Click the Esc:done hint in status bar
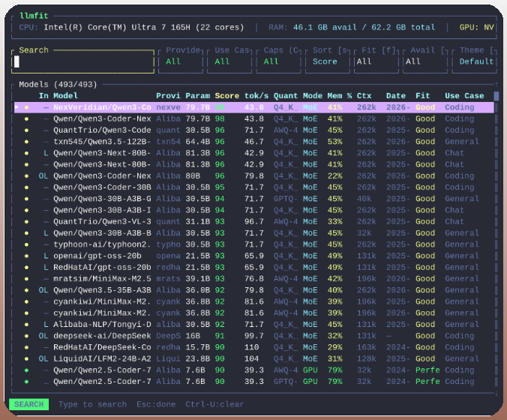The width and height of the screenshot is (507, 420). (x=156, y=404)
